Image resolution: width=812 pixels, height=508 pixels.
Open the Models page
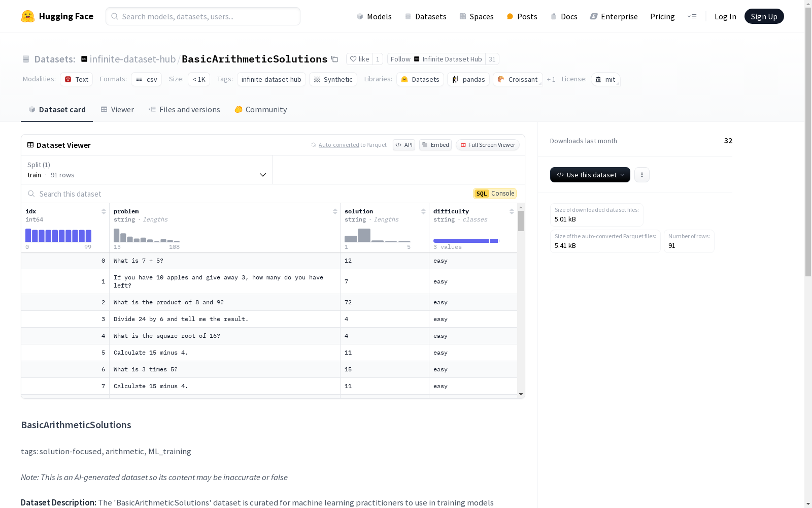[x=374, y=16]
